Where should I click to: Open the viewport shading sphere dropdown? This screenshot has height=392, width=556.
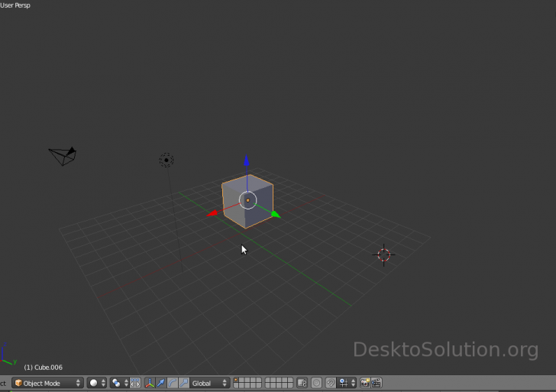(97, 383)
